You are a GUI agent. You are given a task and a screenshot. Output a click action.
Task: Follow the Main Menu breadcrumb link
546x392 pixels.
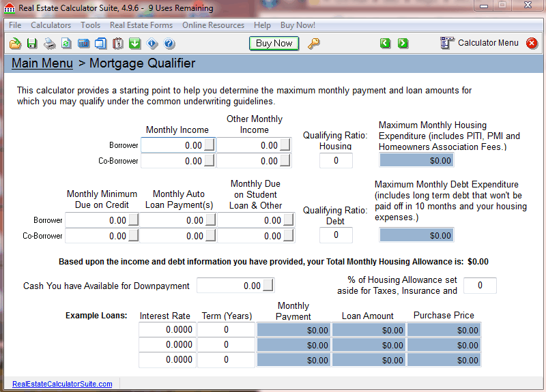42,63
